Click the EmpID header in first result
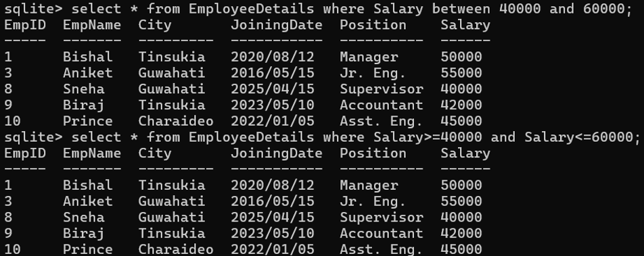644x256 pixels. coord(24,25)
